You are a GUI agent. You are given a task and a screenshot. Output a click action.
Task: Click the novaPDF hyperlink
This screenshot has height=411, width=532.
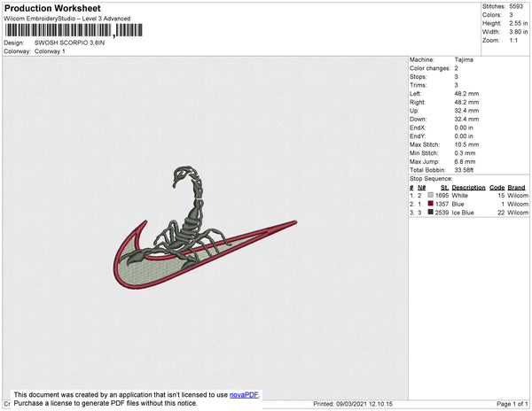pyautogui.click(x=244, y=395)
